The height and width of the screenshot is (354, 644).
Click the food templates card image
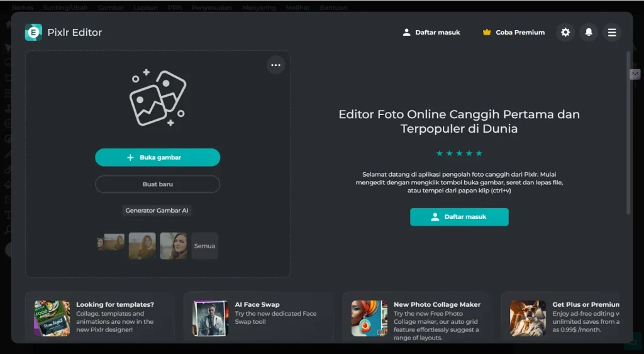52,318
